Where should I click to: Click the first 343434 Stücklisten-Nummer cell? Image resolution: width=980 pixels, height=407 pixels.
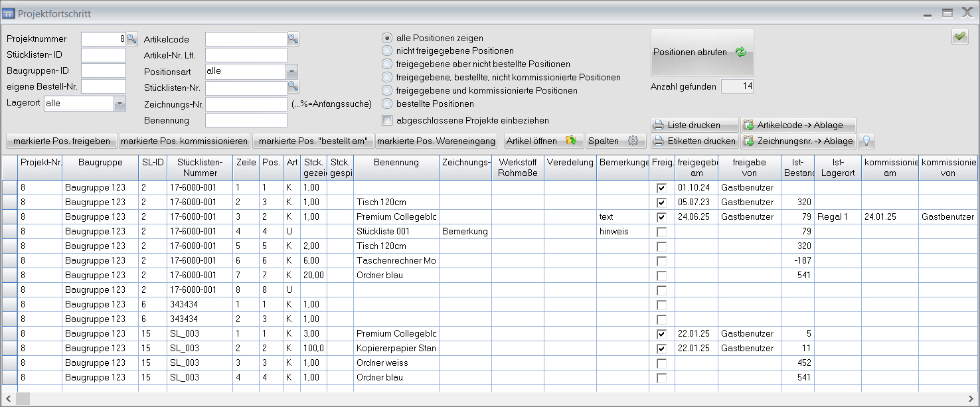(x=200, y=305)
